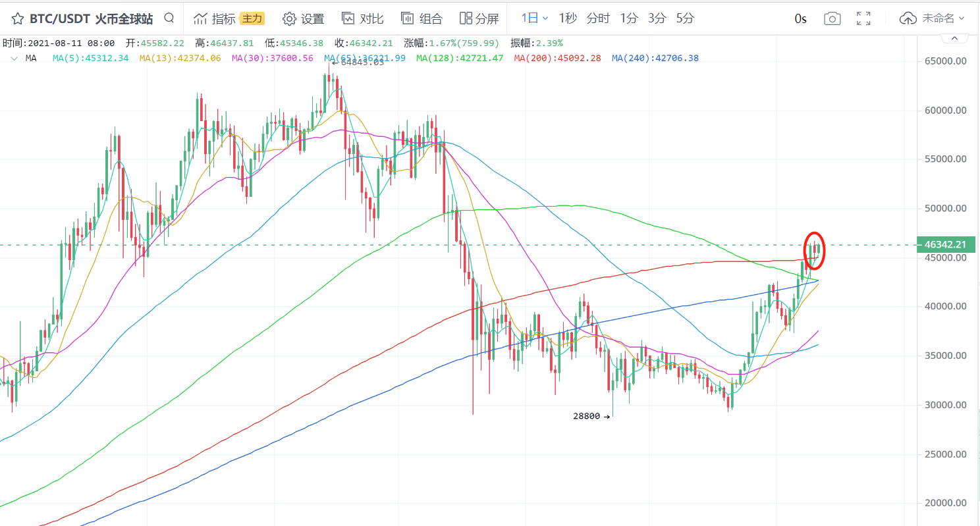
Task: Click the 30000.00 price axis label
Action: click(x=946, y=405)
